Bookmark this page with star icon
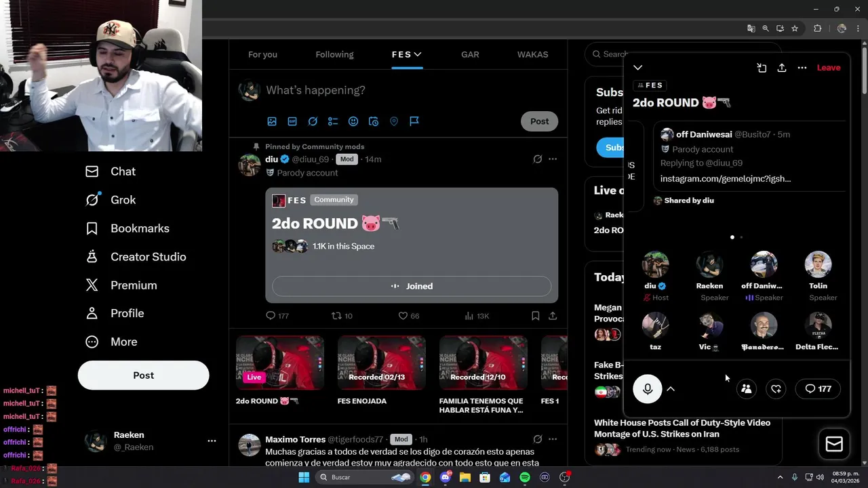The height and width of the screenshot is (488, 868). 795,28
